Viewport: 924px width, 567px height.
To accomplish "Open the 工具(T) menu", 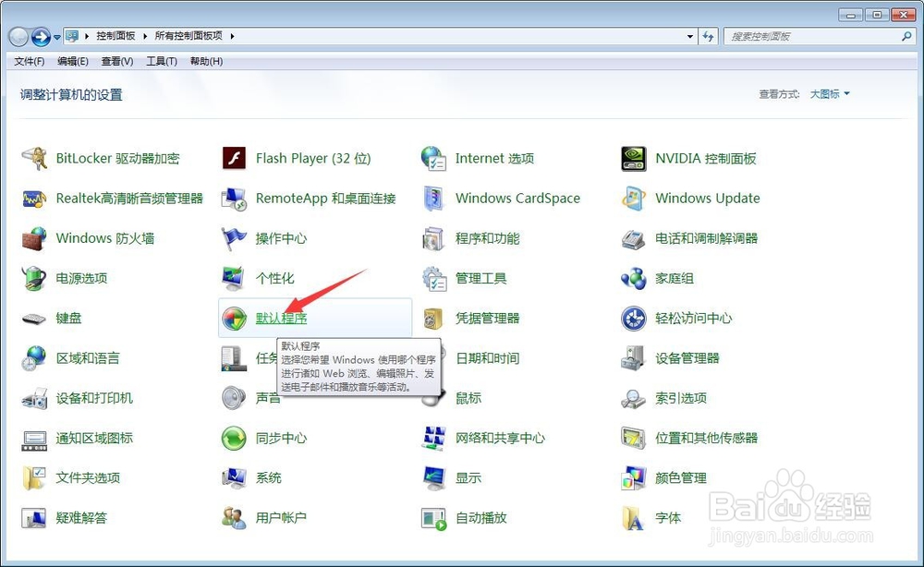I will pos(162,61).
